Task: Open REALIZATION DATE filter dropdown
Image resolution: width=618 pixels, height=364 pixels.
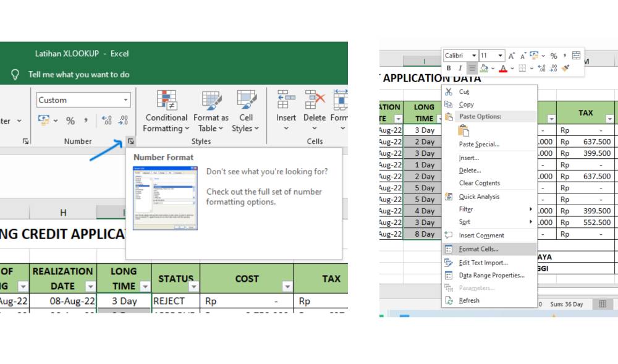Action: click(91, 286)
